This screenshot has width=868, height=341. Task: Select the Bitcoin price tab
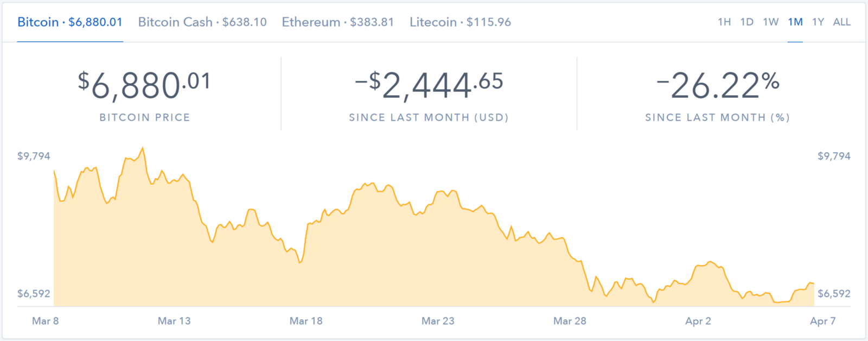(70, 22)
